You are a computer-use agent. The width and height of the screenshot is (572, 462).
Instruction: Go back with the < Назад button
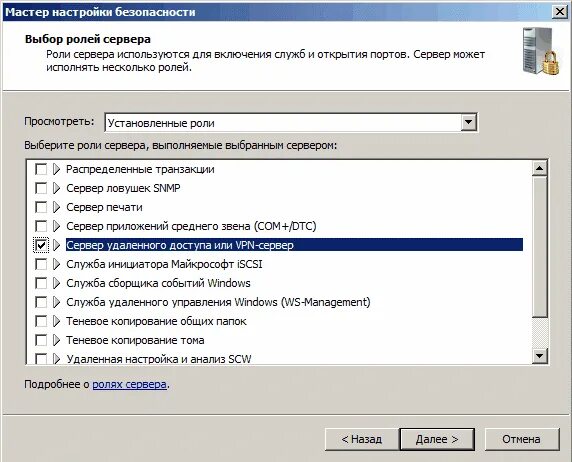point(362,439)
